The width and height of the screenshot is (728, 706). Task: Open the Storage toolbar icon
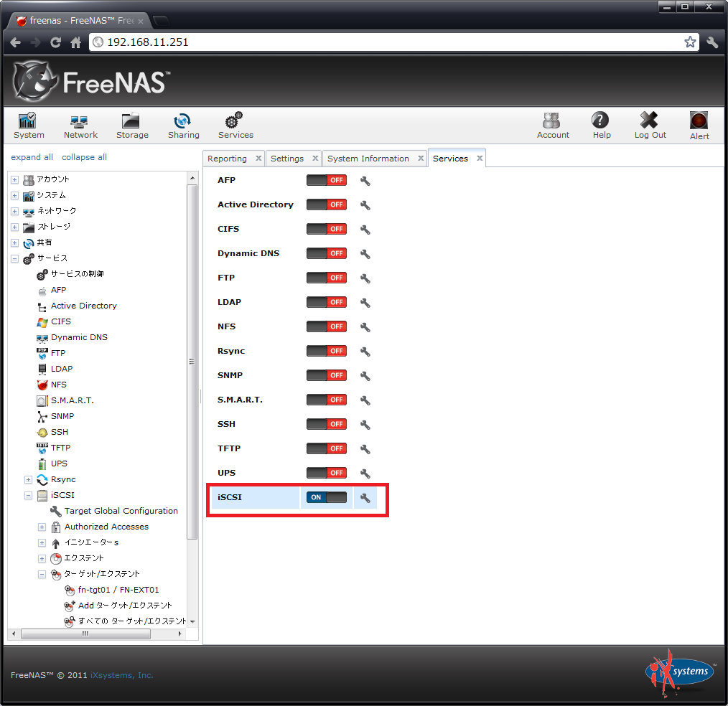(x=132, y=126)
